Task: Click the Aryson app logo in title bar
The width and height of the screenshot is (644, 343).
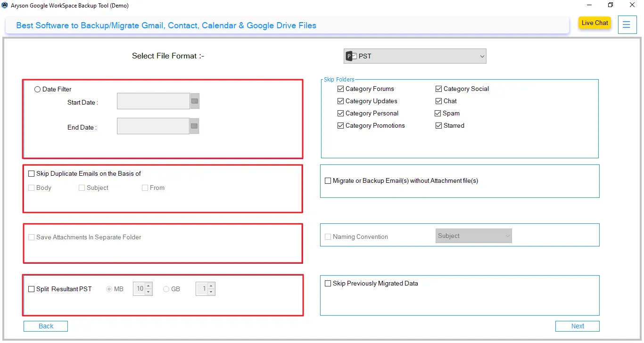Action: pyautogui.click(x=5, y=6)
